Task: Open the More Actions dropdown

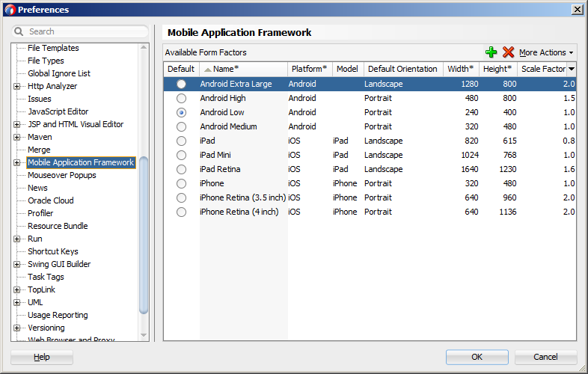Action: (x=546, y=52)
